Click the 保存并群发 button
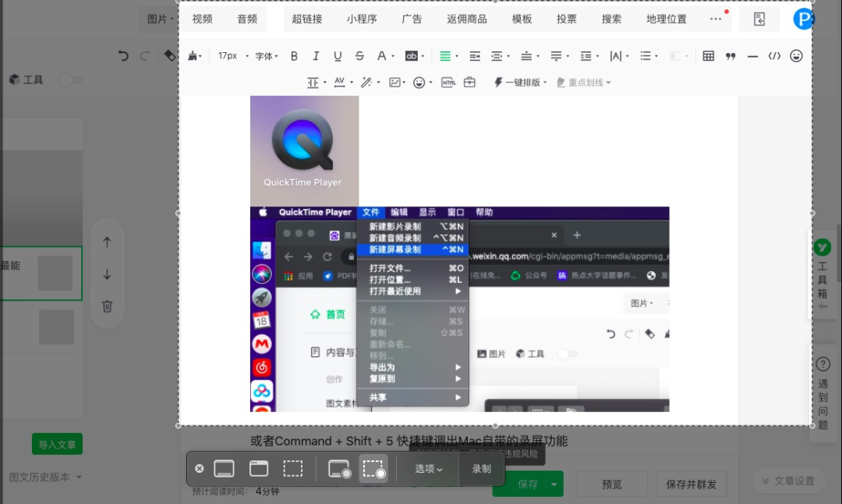This screenshot has width=842, height=504. 691,485
